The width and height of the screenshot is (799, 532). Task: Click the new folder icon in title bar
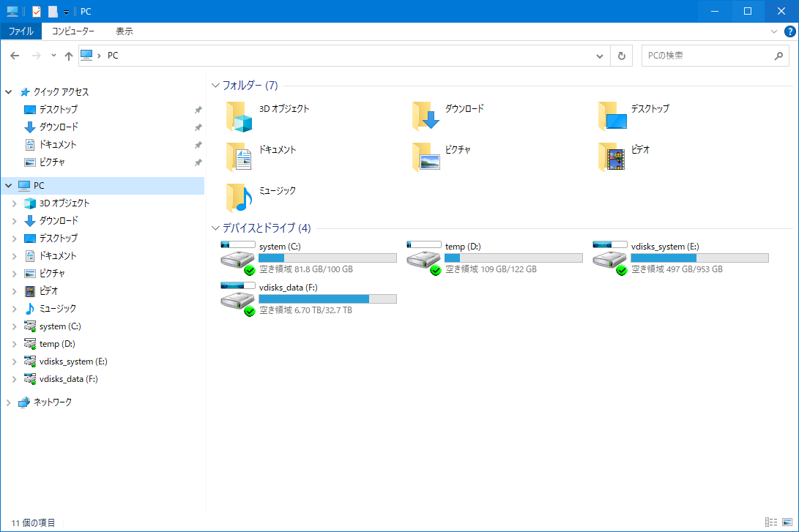tap(53, 11)
